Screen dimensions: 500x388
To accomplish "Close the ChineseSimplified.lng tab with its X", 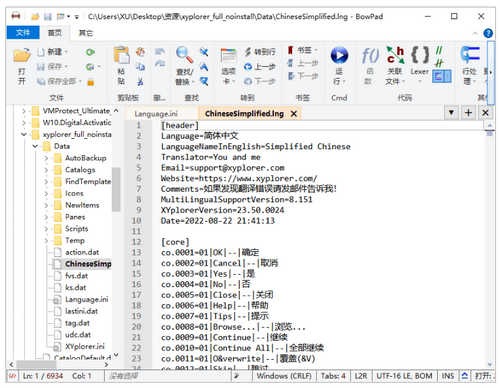I will 294,114.
